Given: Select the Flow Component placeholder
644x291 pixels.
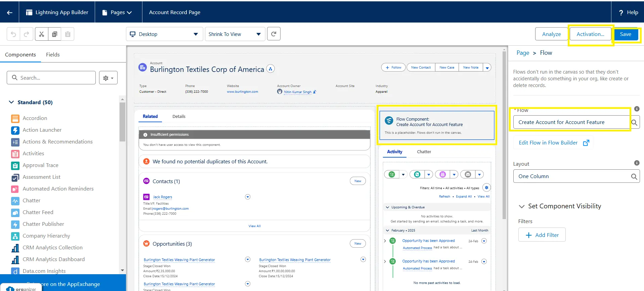Looking at the screenshot, I should click(x=437, y=125).
